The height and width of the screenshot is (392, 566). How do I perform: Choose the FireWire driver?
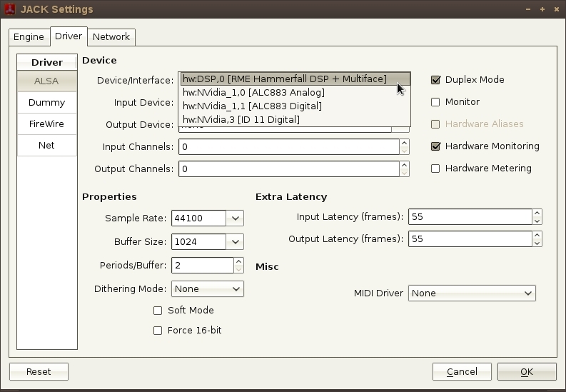[x=46, y=124]
